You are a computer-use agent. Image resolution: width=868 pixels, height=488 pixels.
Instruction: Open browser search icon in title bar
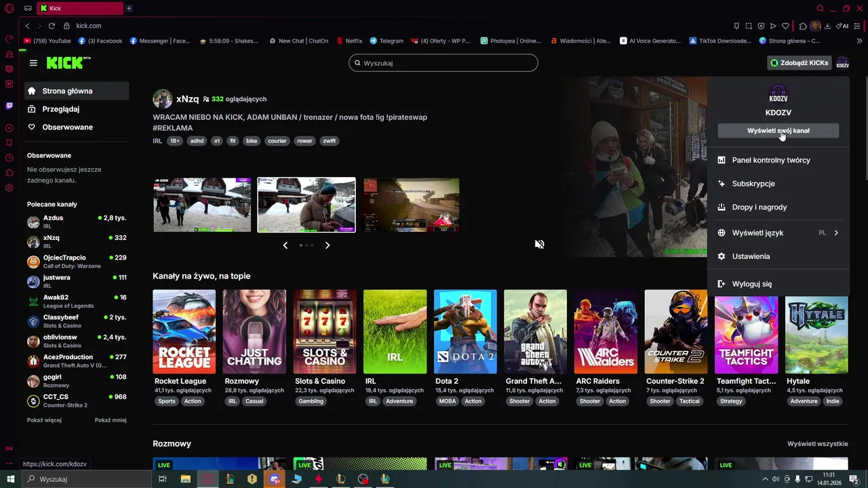pyautogui.click(x=820, y=8)
